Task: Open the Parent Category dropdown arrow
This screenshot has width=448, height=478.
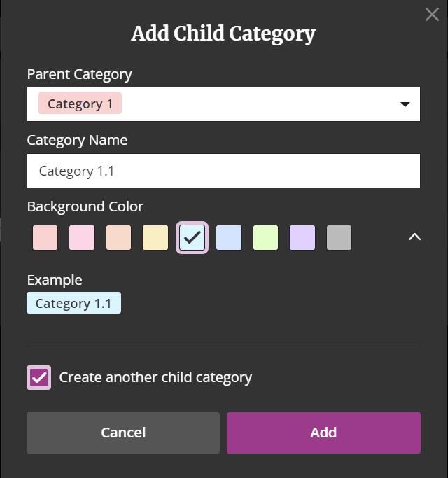Action: 405,104
